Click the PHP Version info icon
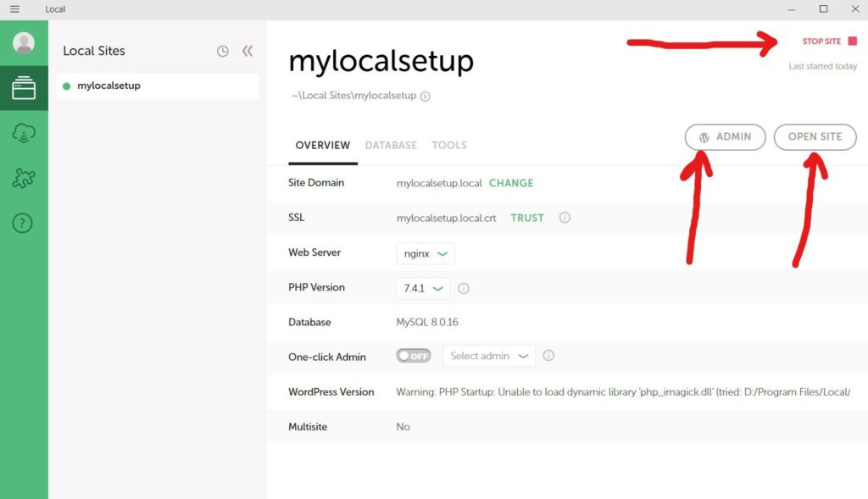 (464, 288)
